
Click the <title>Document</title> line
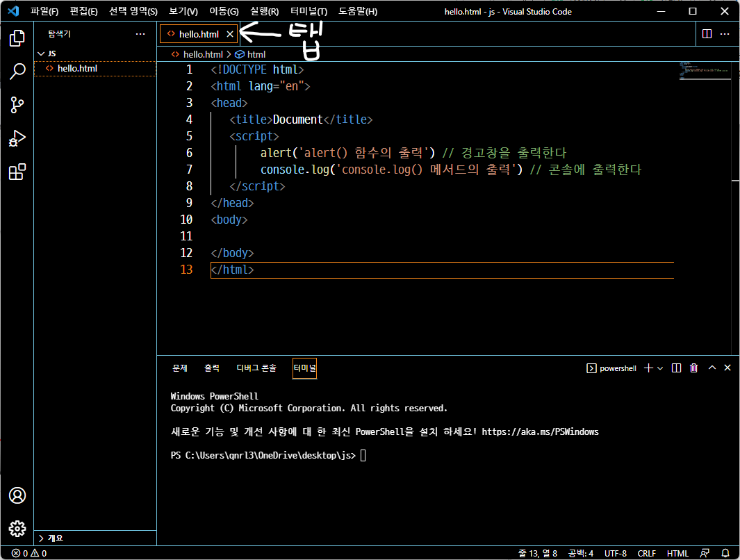click(x=301, y=120)
